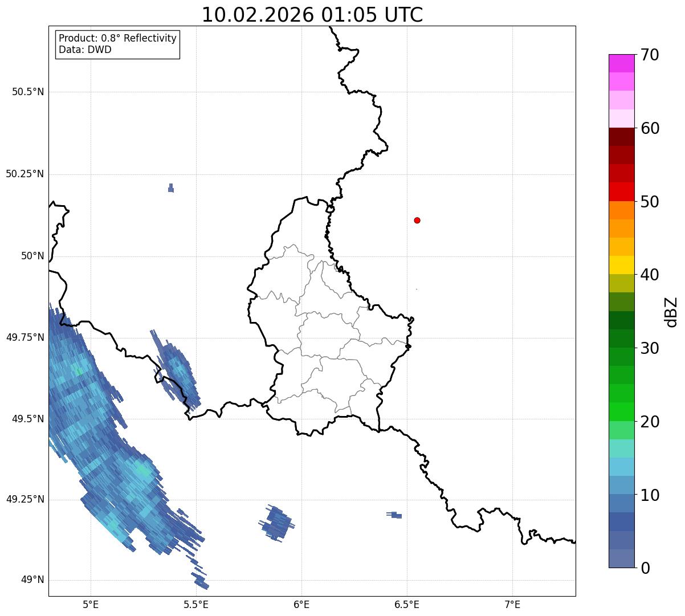Click the 50.5°N latitude label
Image resolution: width=685 pixels, height=616 pixels.
pos(28,92)
